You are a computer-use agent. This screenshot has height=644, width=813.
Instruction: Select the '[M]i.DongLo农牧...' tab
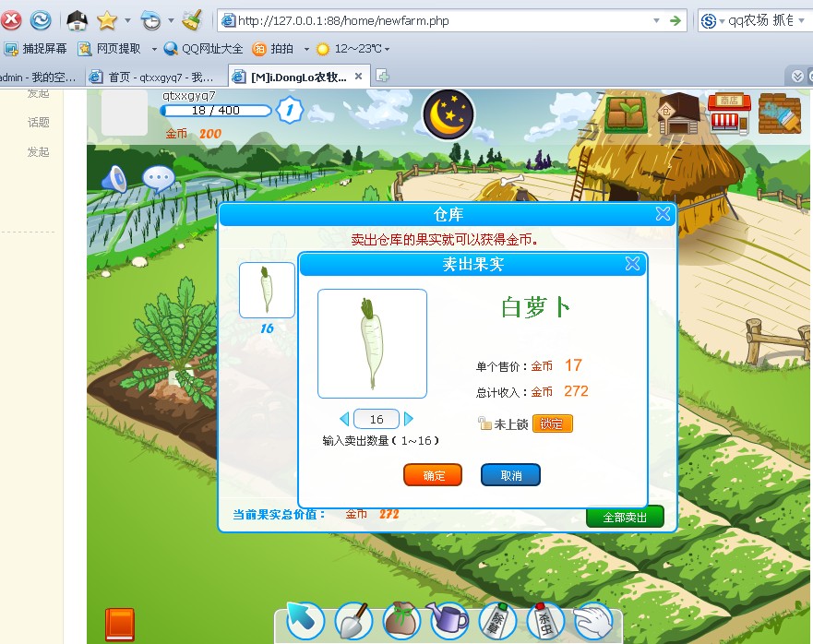point(298,77)
